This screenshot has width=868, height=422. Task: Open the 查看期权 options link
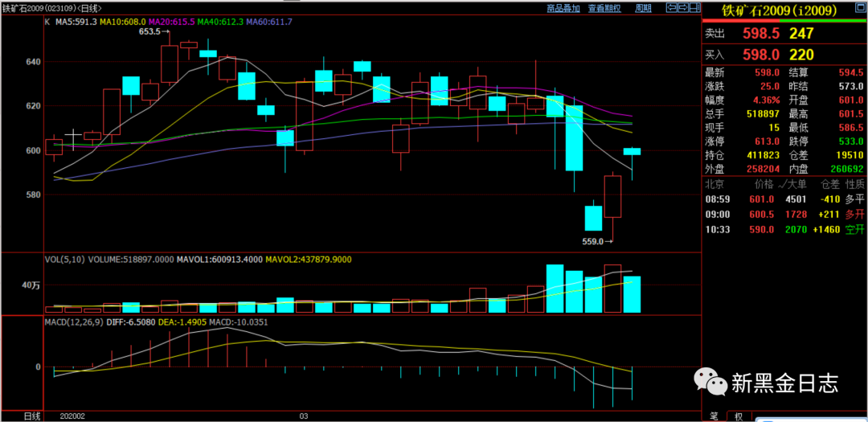point(604,8)
